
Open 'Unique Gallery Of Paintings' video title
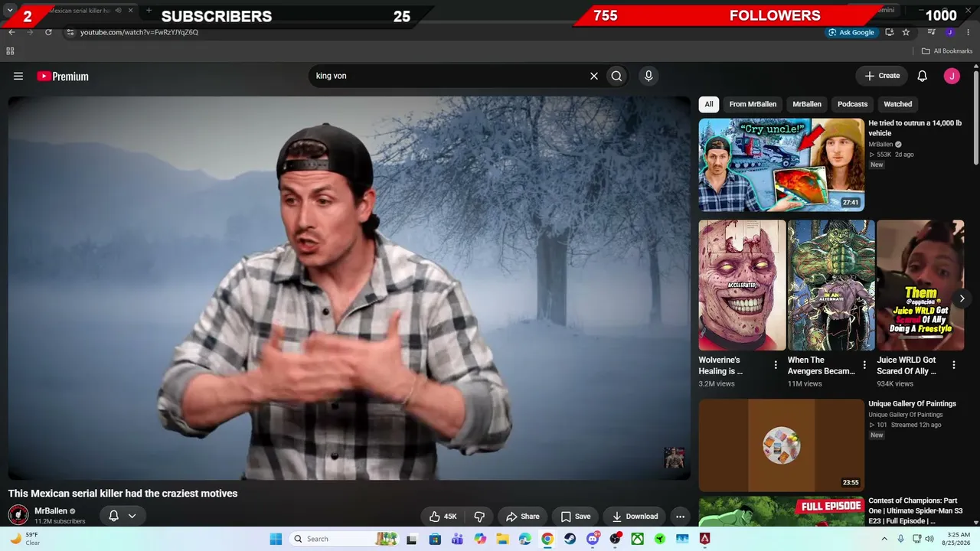pos(912,404)
